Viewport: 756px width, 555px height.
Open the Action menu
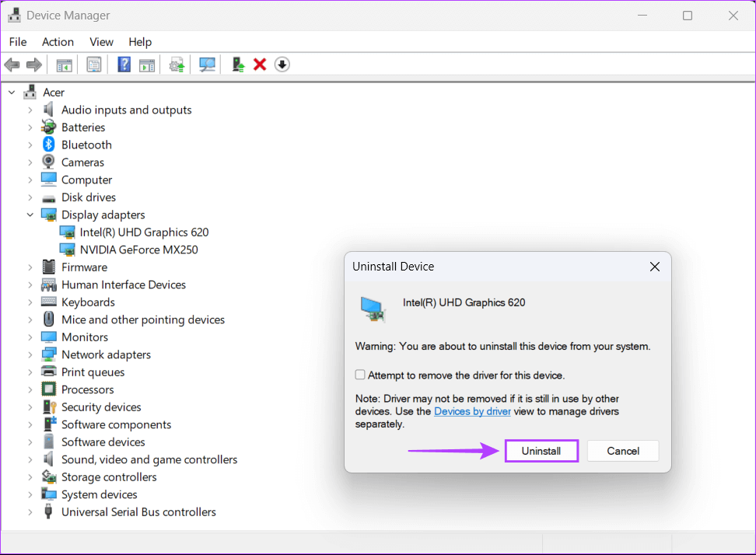tap(58, 42)
